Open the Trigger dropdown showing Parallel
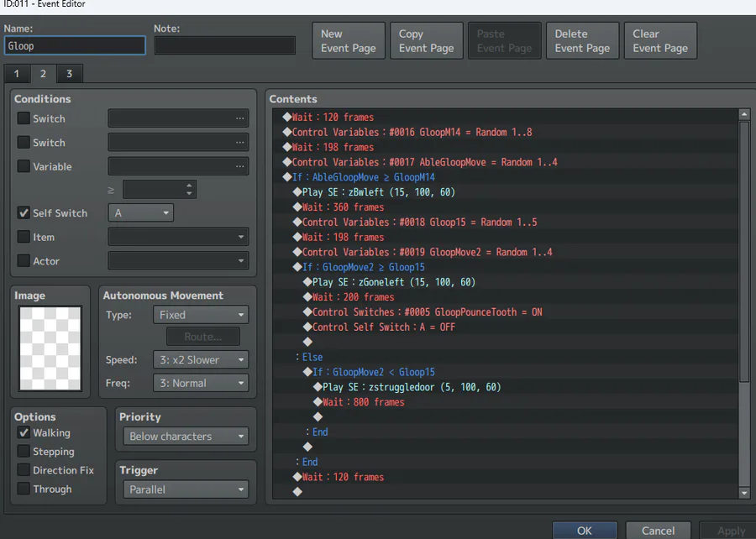This screenshot has width=756, height=539. point(186,489)
